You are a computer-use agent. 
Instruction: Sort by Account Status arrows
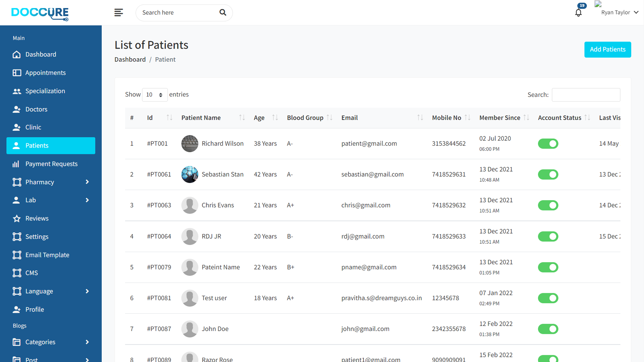pos(587,117)
